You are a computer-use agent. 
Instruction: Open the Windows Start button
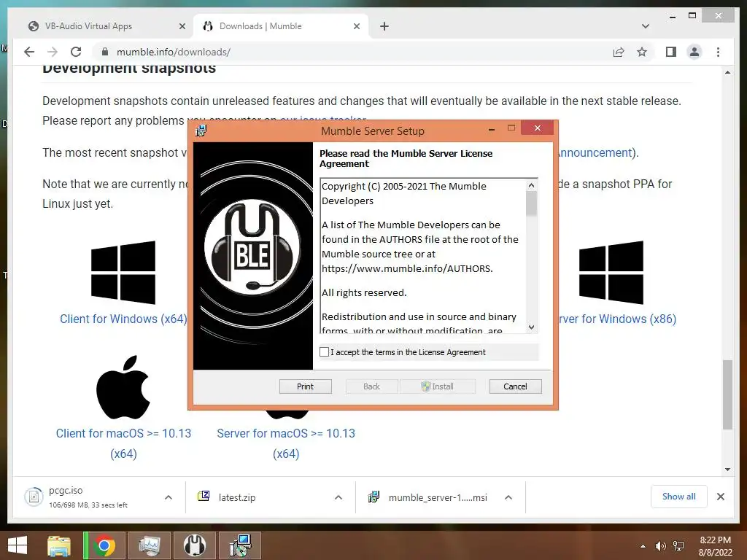pyautogui.click(x=18, y=545)
